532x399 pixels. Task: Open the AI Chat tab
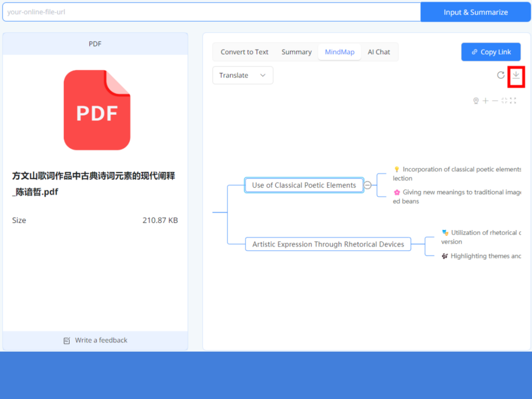click(x=379, y=52)
